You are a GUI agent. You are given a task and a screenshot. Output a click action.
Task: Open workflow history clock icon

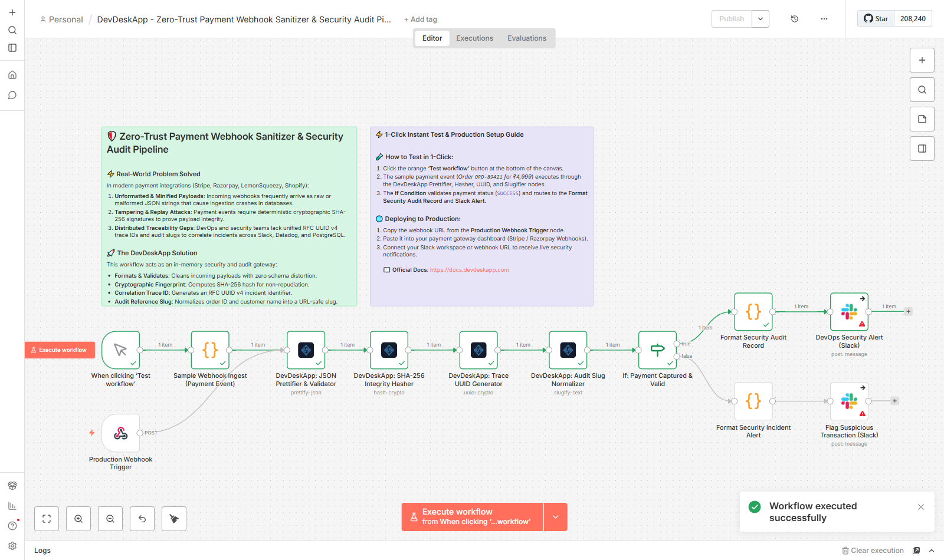795,19
